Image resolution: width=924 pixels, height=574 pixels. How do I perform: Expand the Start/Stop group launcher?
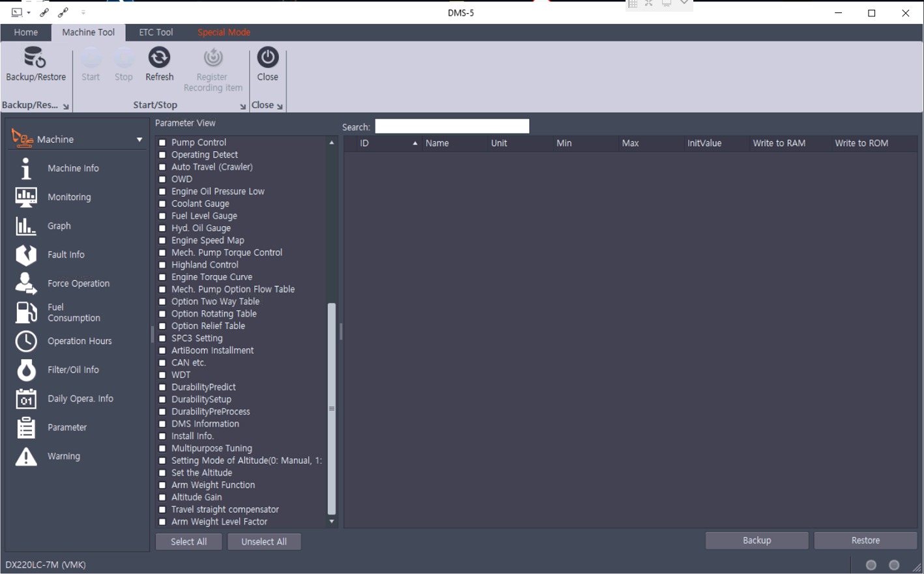[243, 106]
